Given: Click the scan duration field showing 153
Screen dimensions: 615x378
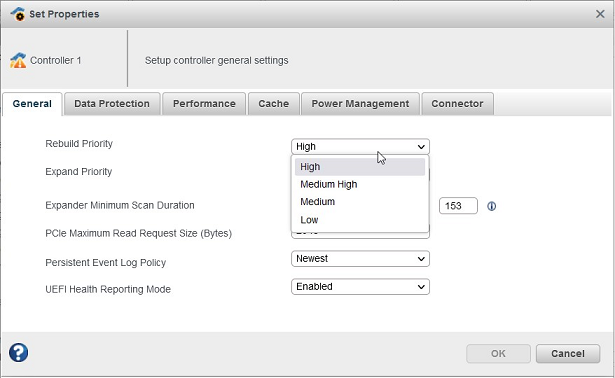Looking at the screenshot, I should (458, 206).
